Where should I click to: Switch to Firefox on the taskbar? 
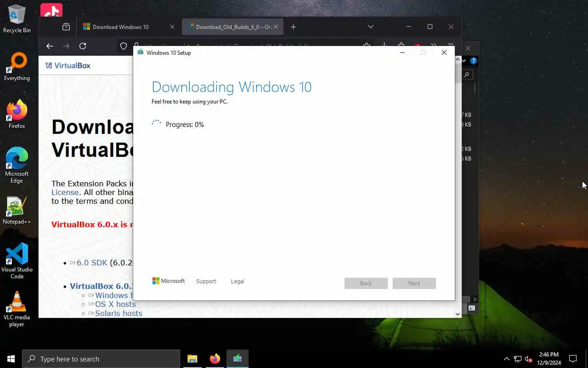coord(215,359)
